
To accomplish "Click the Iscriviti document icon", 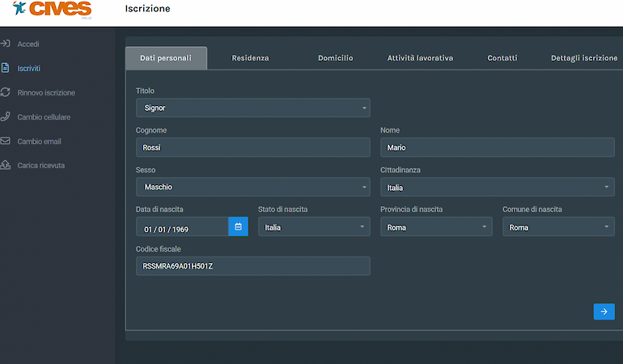I will coord(6,68).
